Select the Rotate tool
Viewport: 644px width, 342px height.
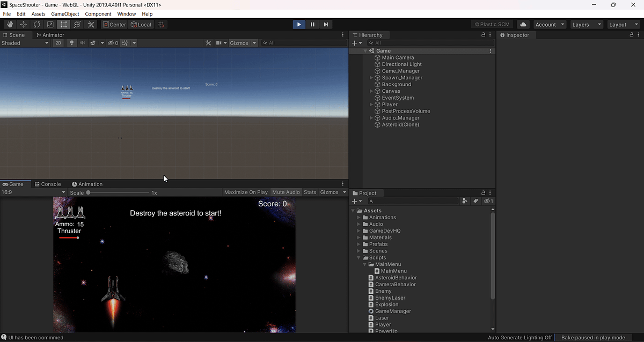tap(36, 24)
